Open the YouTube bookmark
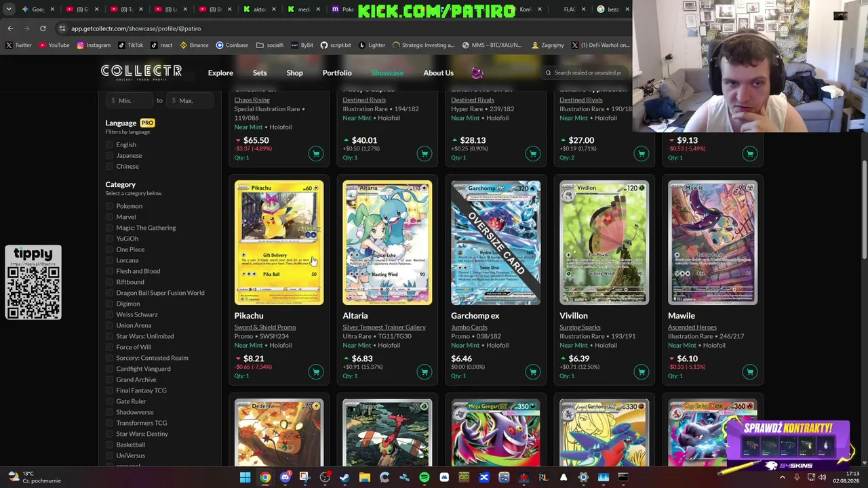The height and width of the screenshot is (488, 868). click(x=54, y=45)
